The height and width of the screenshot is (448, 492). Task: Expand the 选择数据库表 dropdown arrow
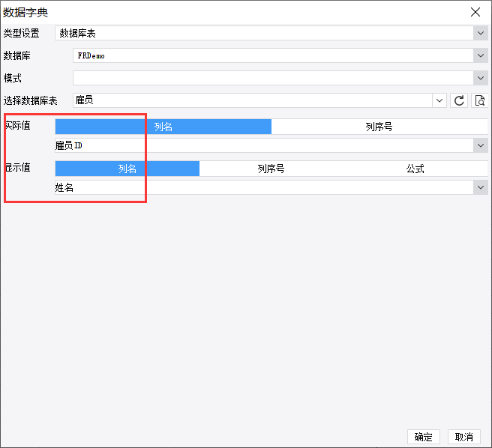[439, 100]
